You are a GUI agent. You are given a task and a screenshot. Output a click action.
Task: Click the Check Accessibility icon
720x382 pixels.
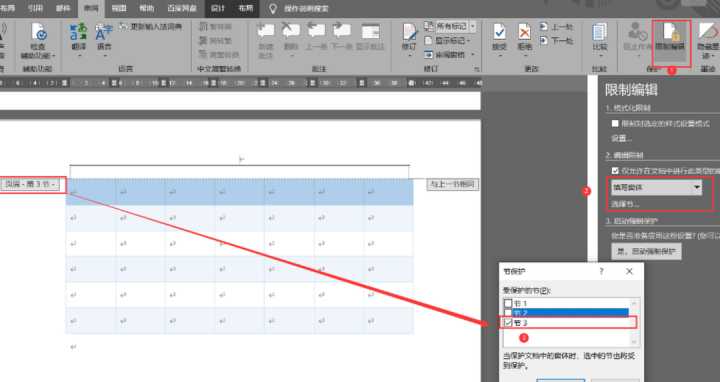click(38, 40)
